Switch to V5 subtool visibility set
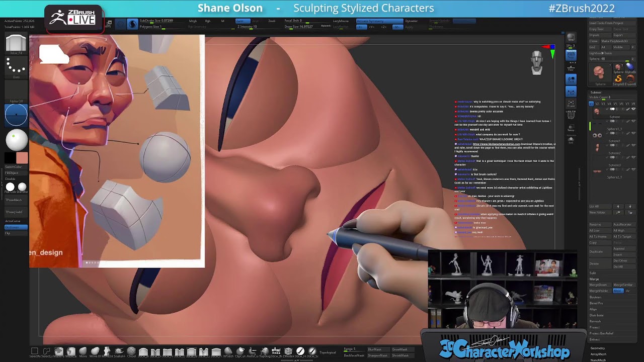 coord(615,104)
